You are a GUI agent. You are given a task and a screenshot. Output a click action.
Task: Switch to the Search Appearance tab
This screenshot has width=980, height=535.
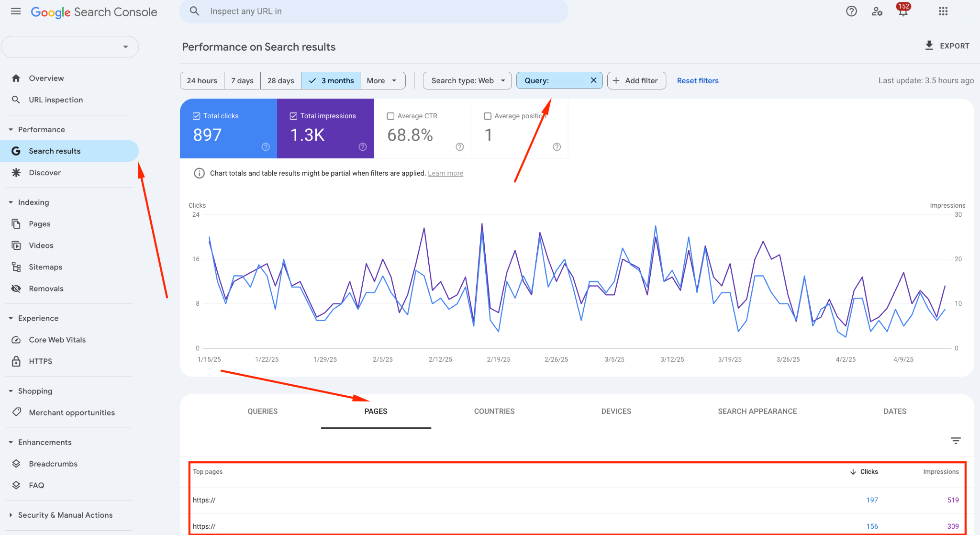(x=757, y=411)
